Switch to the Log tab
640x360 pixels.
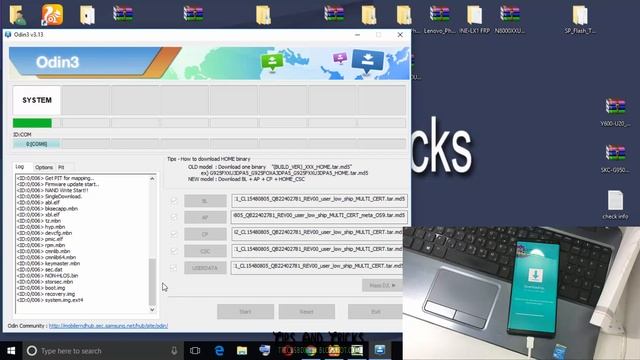20,167
